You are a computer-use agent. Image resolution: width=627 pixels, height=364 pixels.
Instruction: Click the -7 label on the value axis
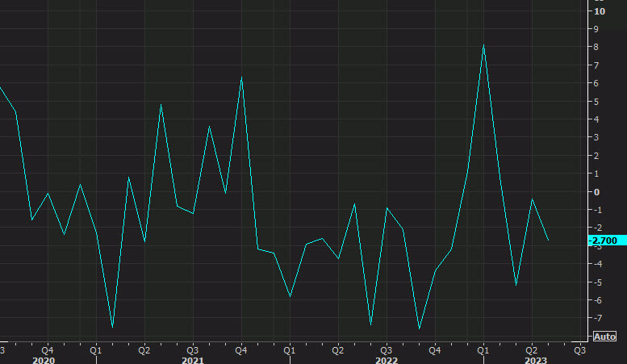[598, 300]
